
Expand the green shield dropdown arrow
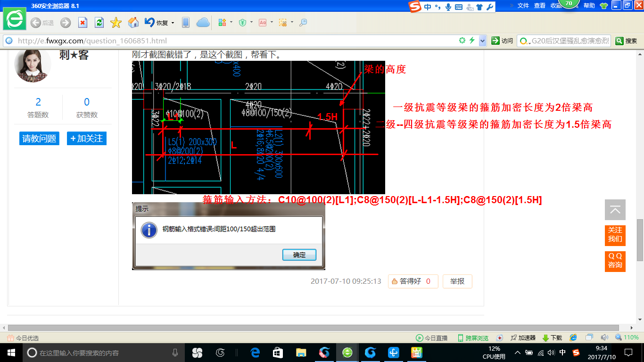coord(251,22)
